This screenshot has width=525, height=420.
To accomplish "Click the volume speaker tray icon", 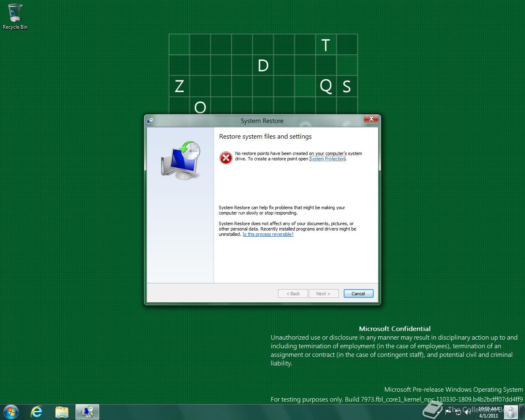I will [x=468, y=412].
